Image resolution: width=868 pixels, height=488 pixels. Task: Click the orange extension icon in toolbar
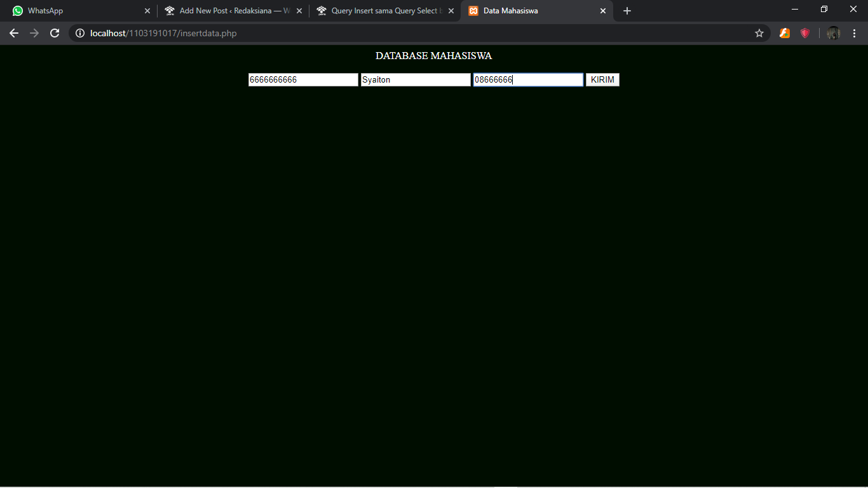(785, 33)
